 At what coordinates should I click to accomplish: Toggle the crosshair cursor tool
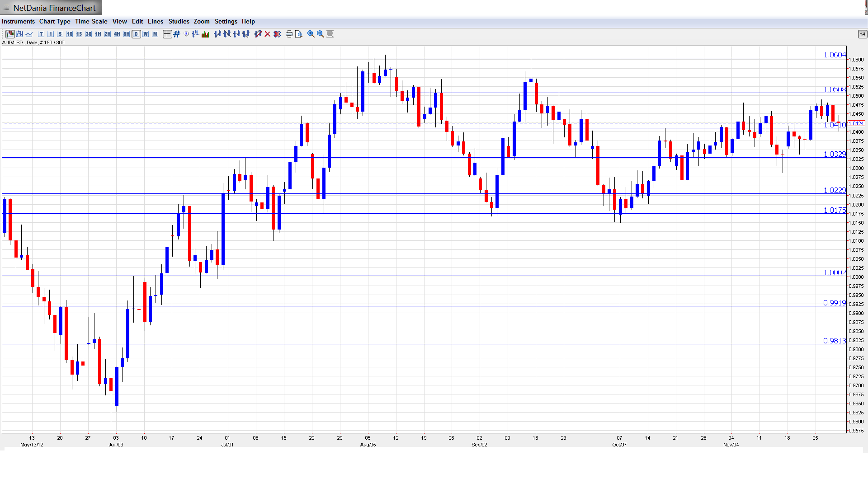click(x=167, y=34)
